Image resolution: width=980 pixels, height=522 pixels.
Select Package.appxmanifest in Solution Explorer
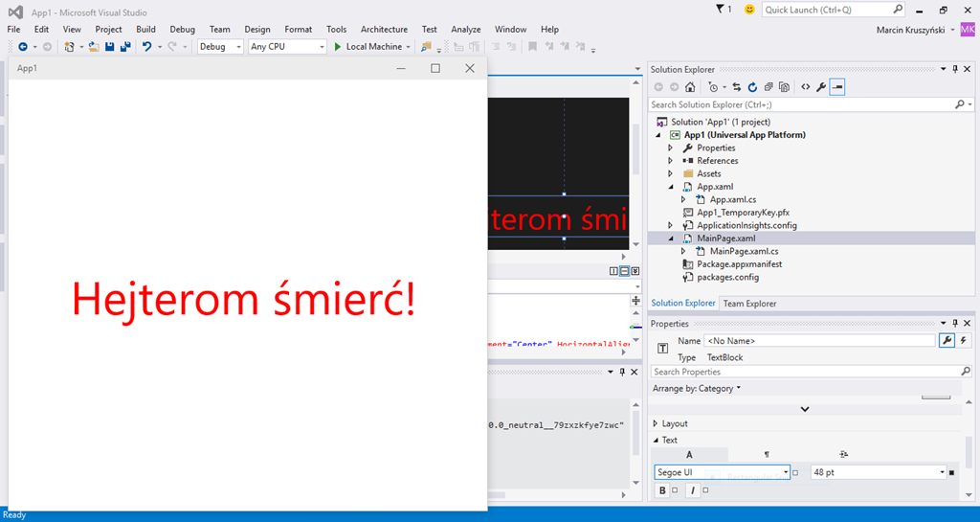(740, 264)
